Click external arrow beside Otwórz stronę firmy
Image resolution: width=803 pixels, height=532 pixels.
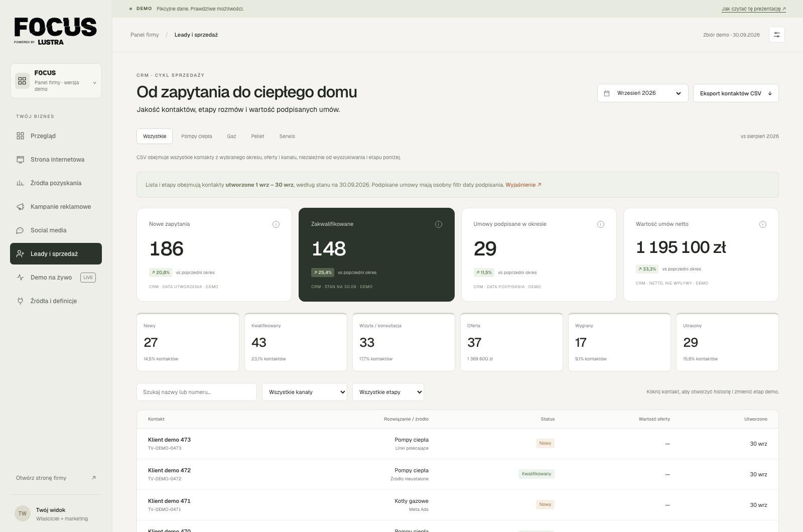(94, 478)
